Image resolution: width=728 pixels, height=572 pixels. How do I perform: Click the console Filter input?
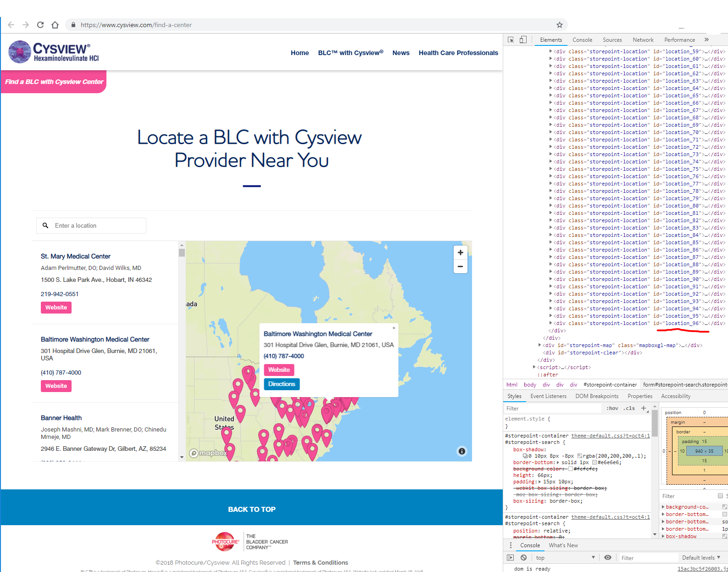click(x=649, y=558)
